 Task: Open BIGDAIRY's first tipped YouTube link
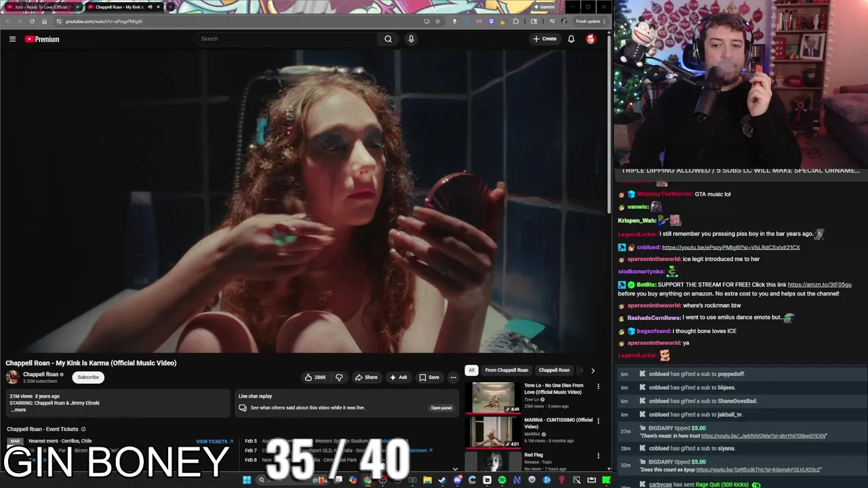tap(764, 436)
